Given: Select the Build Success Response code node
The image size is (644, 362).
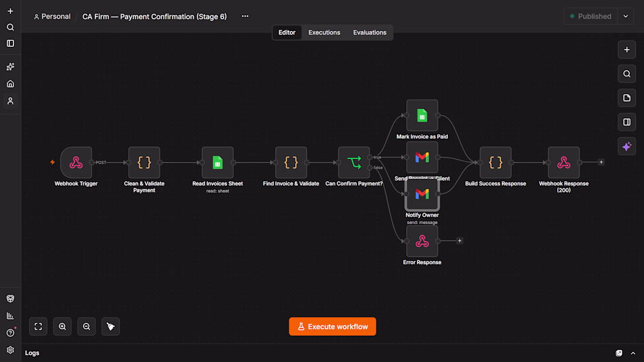Looking at the screenshot, I should (x=496, y=163).
